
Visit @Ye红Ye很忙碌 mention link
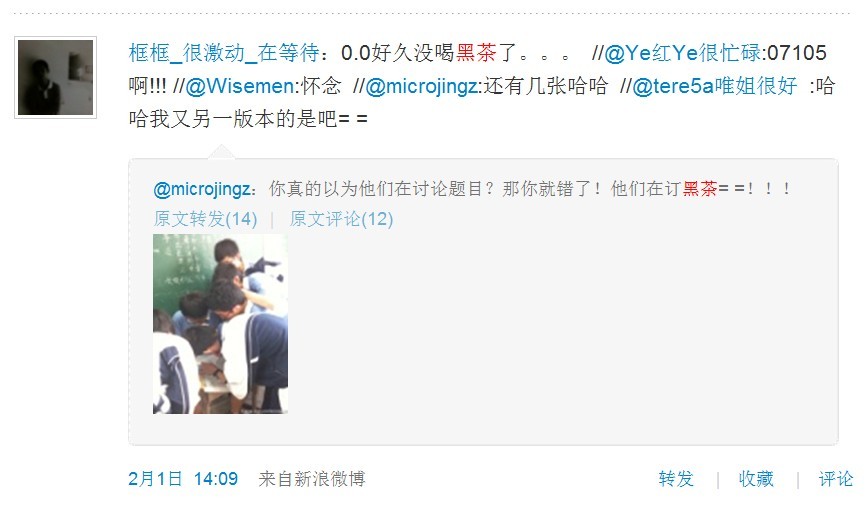(683, 53)
